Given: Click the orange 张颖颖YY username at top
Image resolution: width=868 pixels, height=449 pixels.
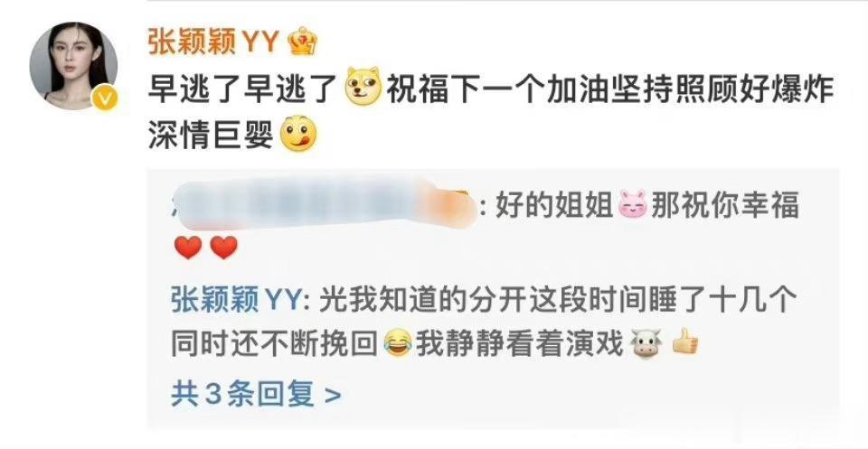Looking at the screenshot, I should pyautogui.click(x=213, y=42).
